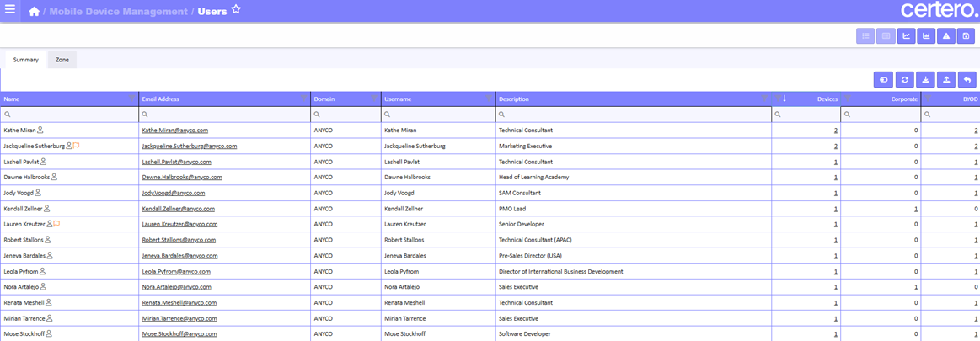Open Jody.Voogd@anyco.com email link
Viewport: 980px width, 341px height.
[x=173, y=193]
